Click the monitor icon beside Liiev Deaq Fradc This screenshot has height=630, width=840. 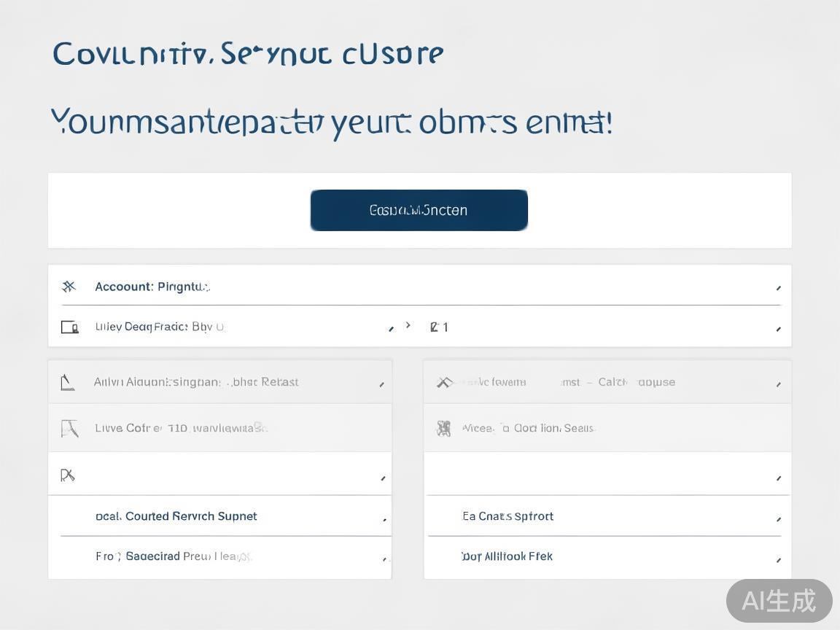click(x=69, y=327)
